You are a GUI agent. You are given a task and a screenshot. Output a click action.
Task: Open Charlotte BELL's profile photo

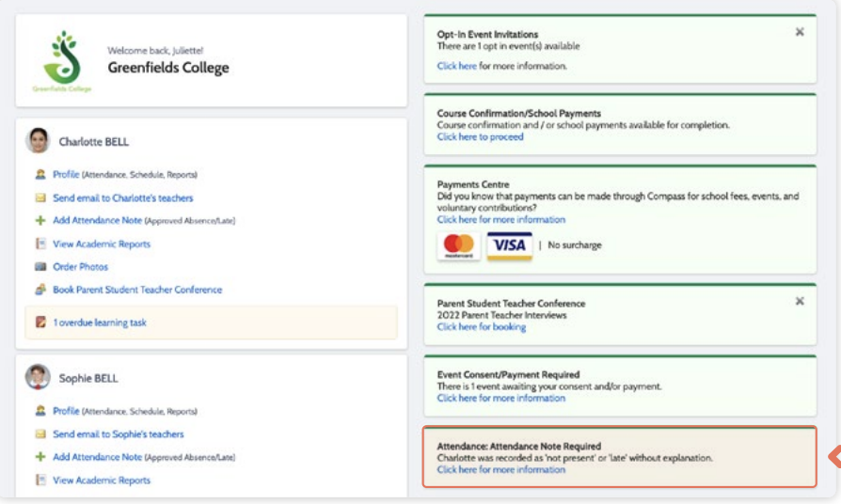pos(38,141)
